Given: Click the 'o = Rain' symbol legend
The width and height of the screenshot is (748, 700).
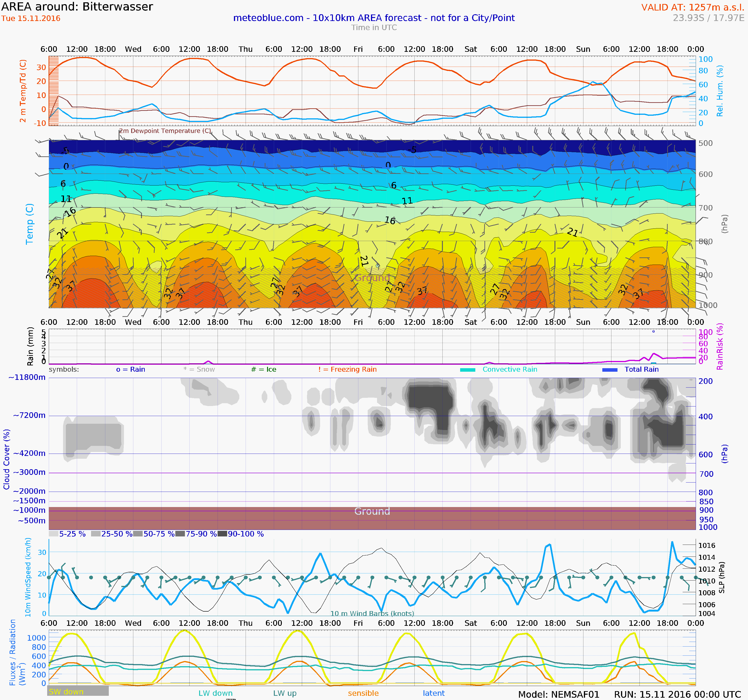Looking at the screenshot, I should coord(131,369).
